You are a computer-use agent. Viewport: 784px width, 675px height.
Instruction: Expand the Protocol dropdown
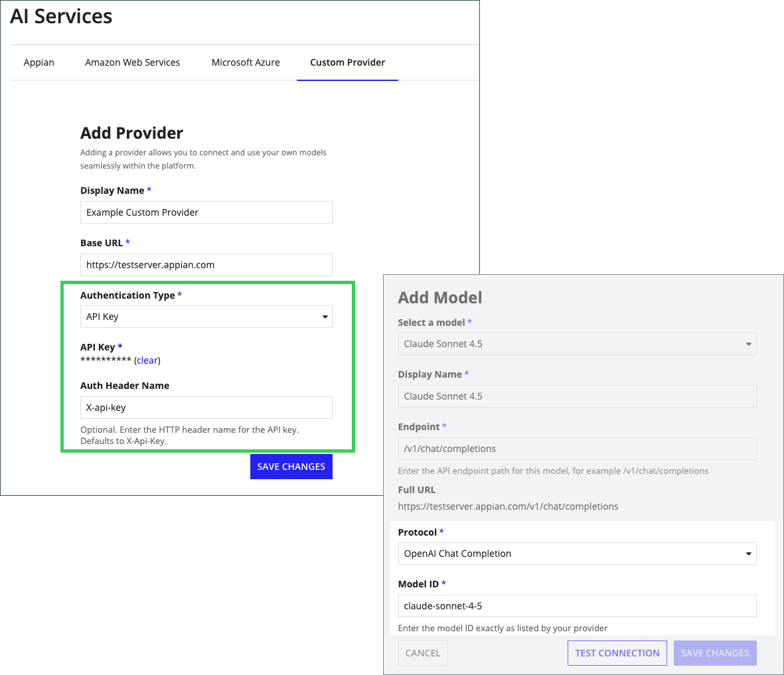(577, 554)
